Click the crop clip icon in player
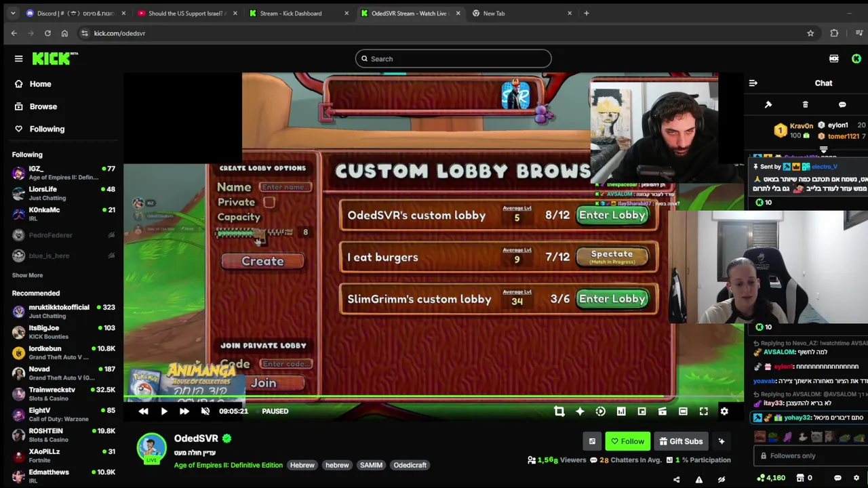 click(559, 411)
